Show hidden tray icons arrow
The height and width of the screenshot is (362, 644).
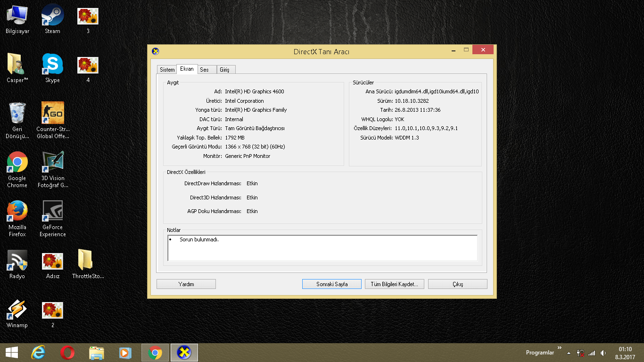569,353
